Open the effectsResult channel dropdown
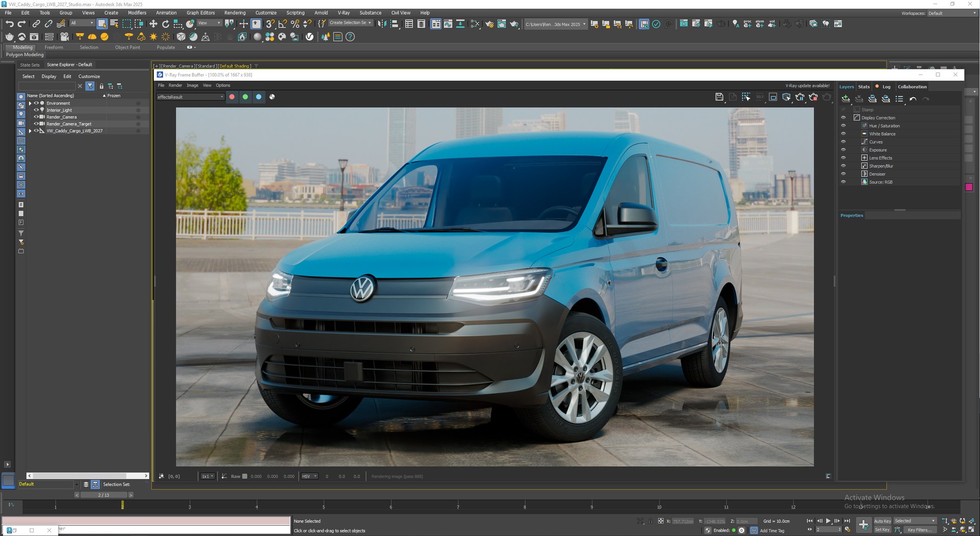This screenshot has height=536, width=980. (x=190, y=97)
